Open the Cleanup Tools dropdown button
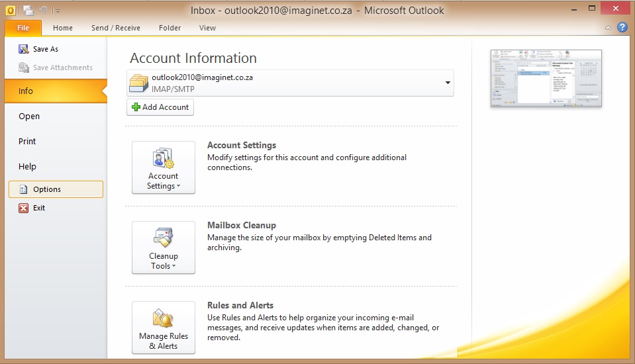This screenshot has width=635, height=364. pos(163,248)
